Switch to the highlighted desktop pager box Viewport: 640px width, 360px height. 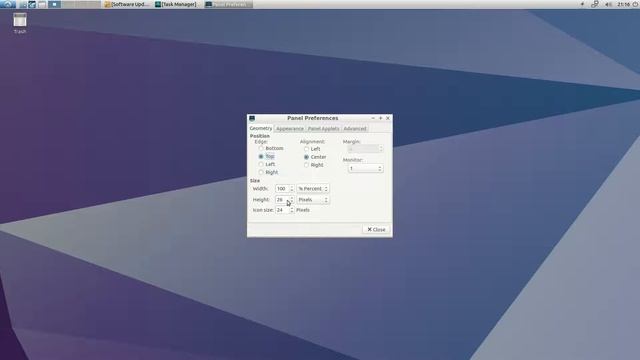pyautogui.click(x=54, y=4)
